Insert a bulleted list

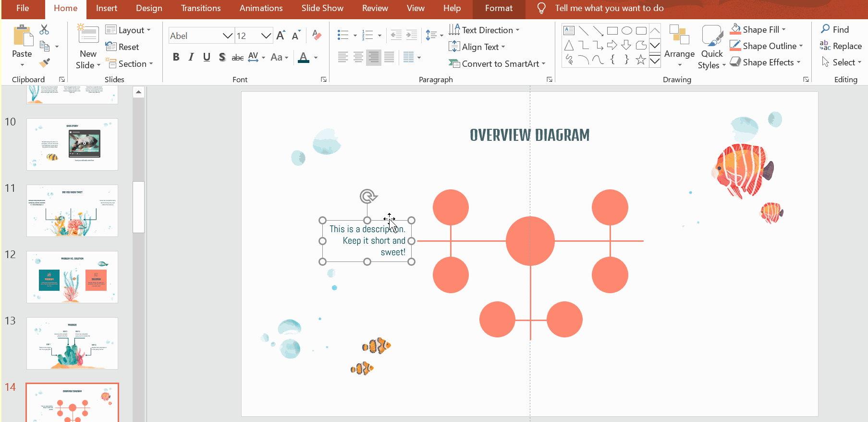coord(343,35)
